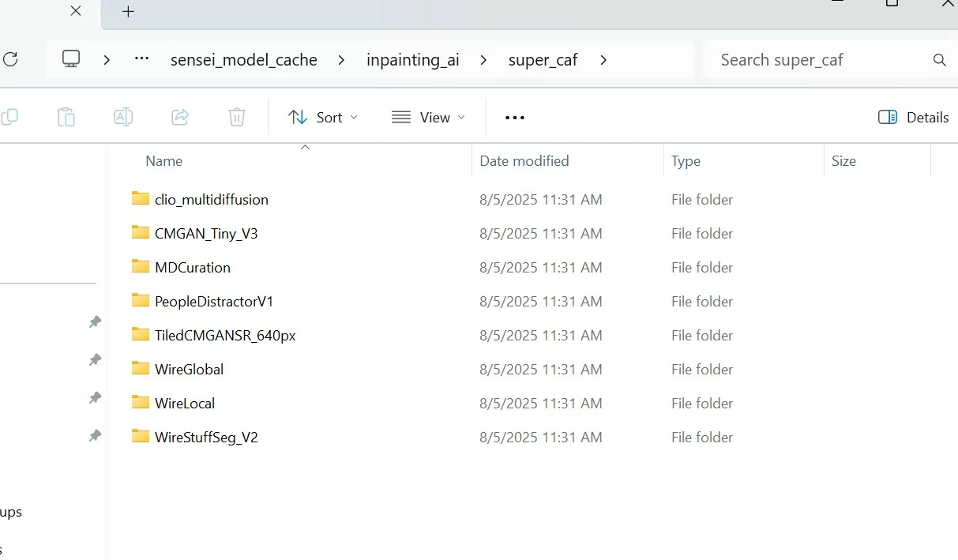Click the MDCuration folder name

(193, 268)
